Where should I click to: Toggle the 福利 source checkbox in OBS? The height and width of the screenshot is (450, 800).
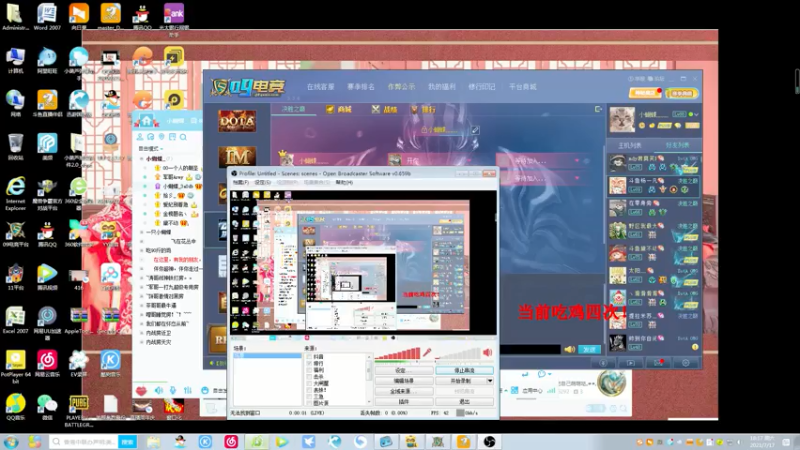pyautogui.click(x=309, y=370)
